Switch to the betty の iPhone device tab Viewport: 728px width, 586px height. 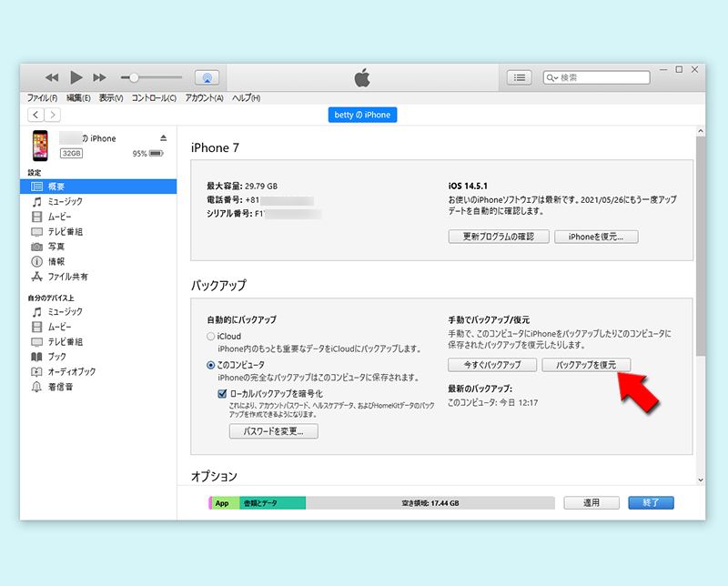point(362,115)
